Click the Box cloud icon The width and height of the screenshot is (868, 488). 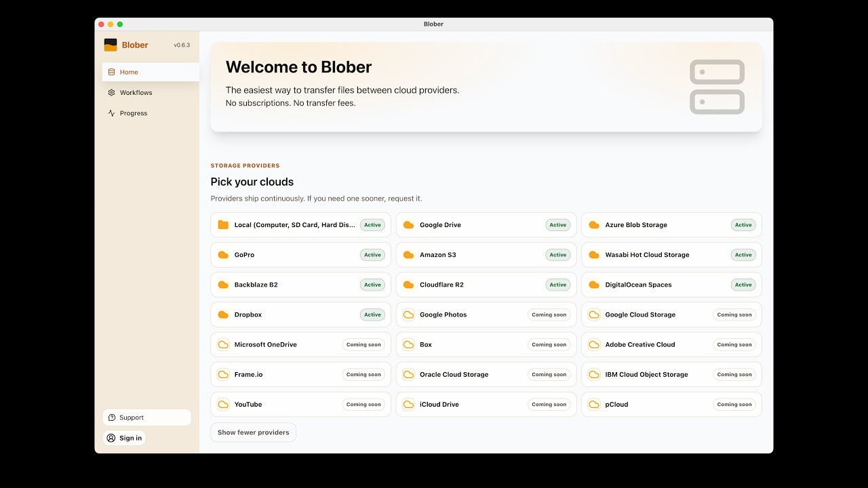click(x=408, y=344)
